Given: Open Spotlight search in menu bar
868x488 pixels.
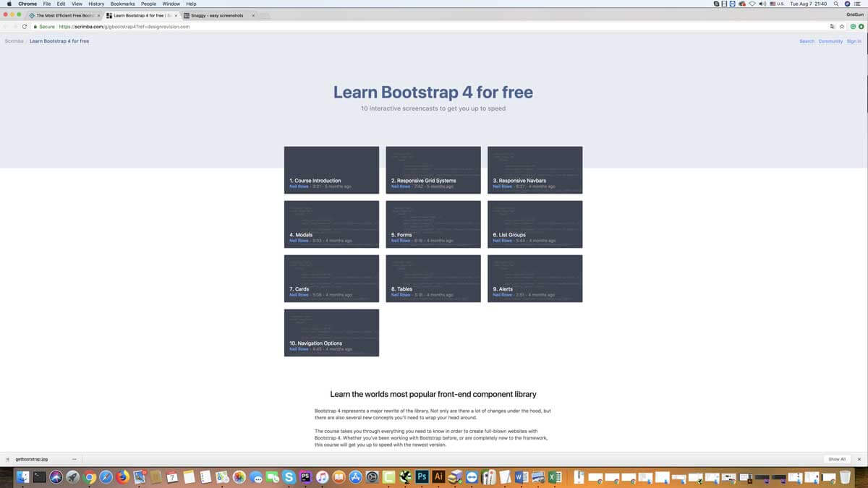Looking at the screenshot, I should click(838, 4).
